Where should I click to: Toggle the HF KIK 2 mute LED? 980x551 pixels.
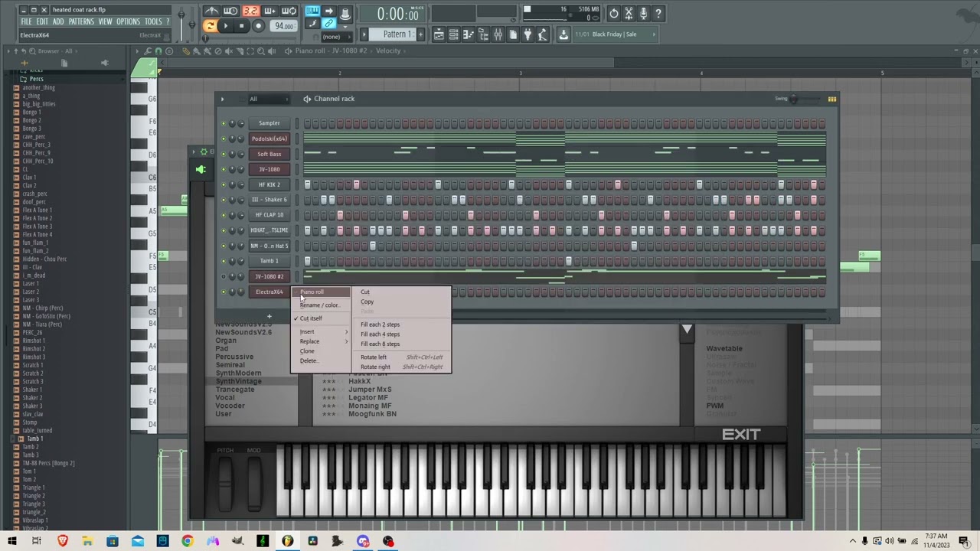[224, 184]
